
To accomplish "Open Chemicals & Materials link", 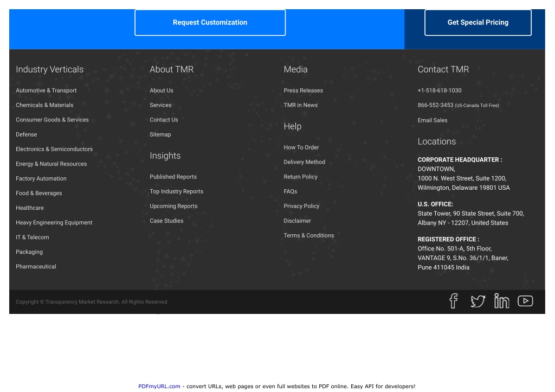I will point(44,105).
